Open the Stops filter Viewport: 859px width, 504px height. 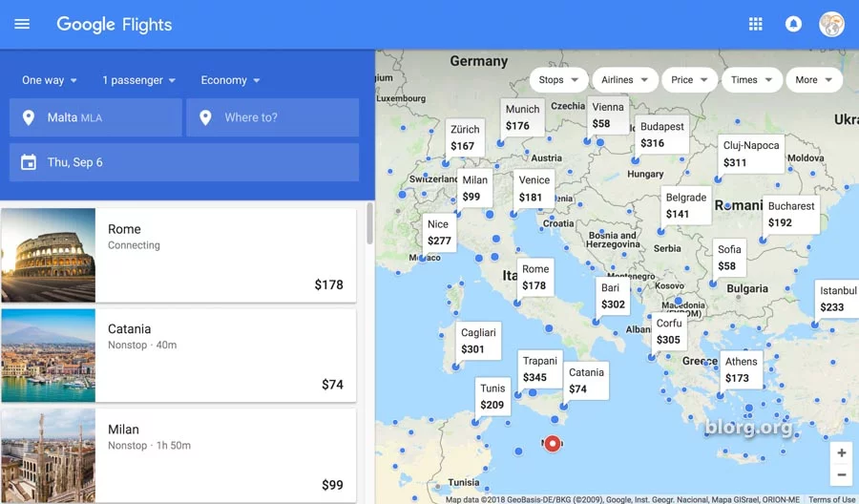click(558, 80)
